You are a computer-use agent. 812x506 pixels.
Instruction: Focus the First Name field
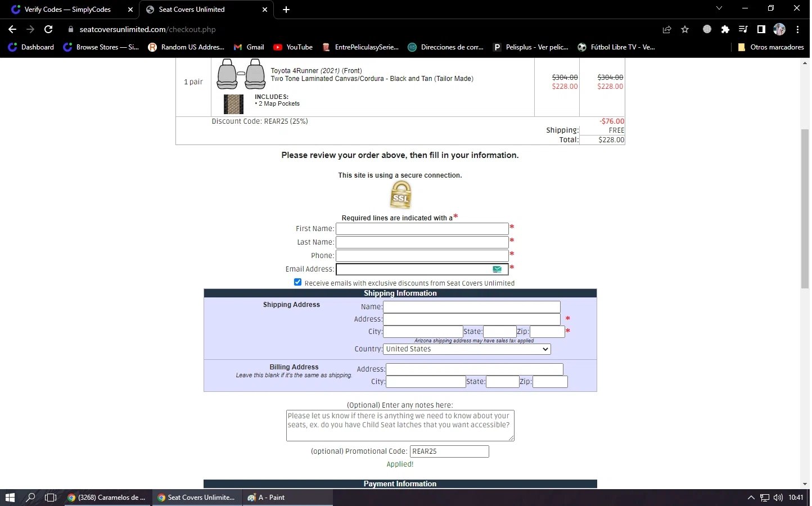(422, 229)
